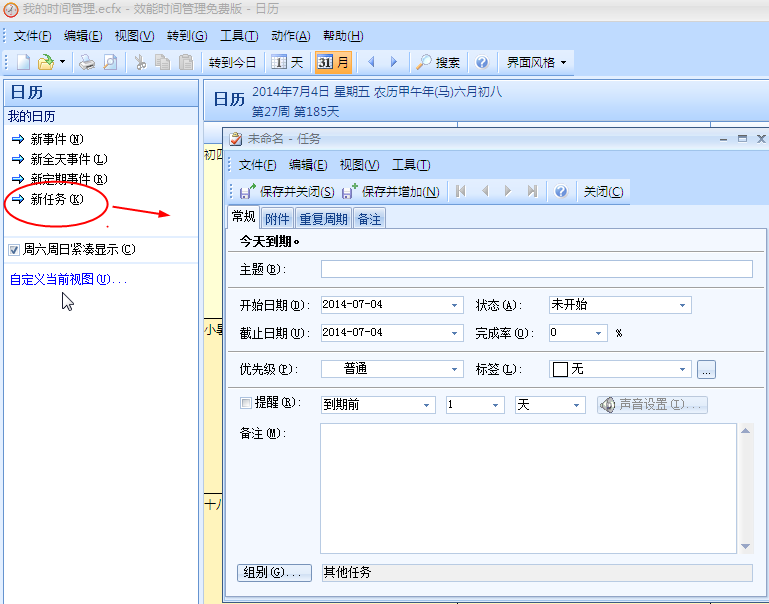Open task dialog 工具(T) menu
769x604 pixels.
(411, 165)
